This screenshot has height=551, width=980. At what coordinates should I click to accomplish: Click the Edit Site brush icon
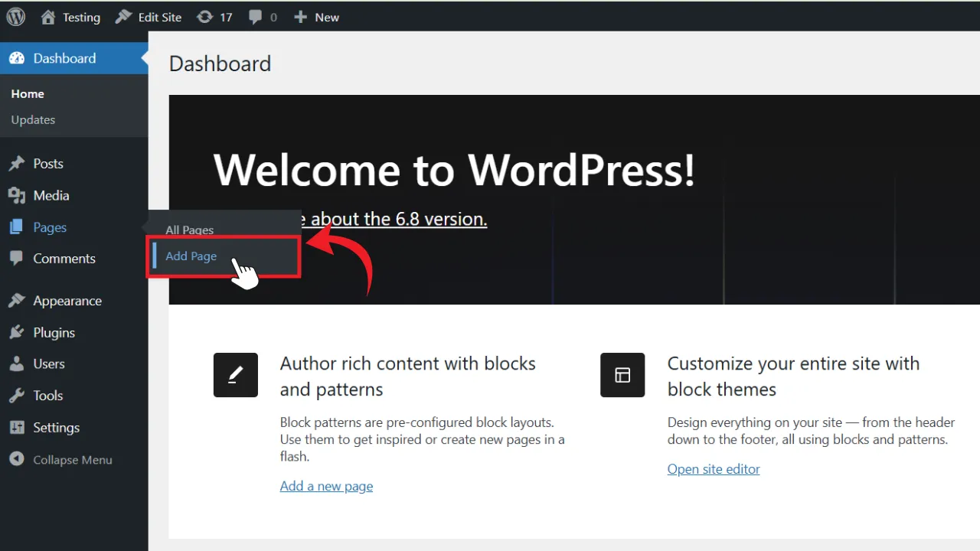123,17
